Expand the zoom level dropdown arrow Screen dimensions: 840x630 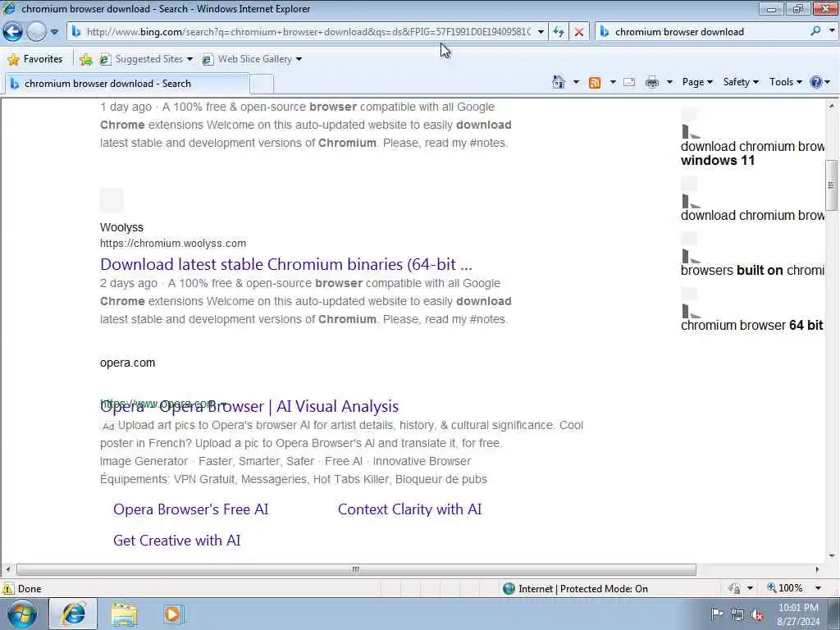coord(818,588)
